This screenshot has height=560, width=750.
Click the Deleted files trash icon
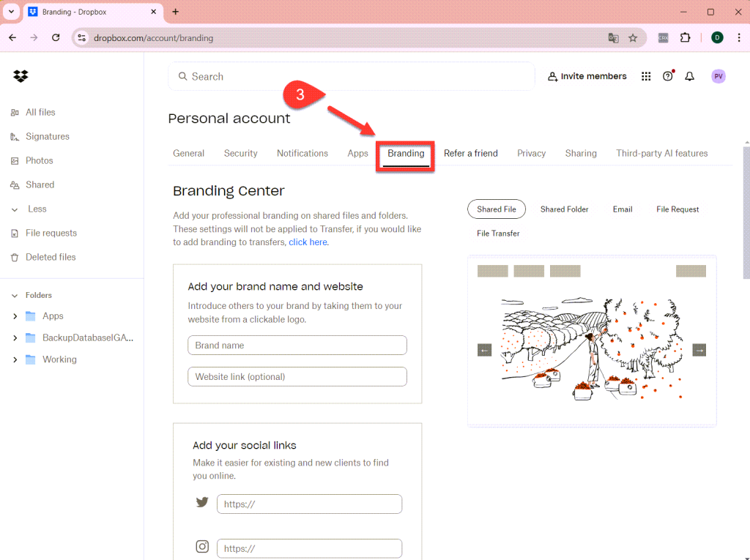15,257
